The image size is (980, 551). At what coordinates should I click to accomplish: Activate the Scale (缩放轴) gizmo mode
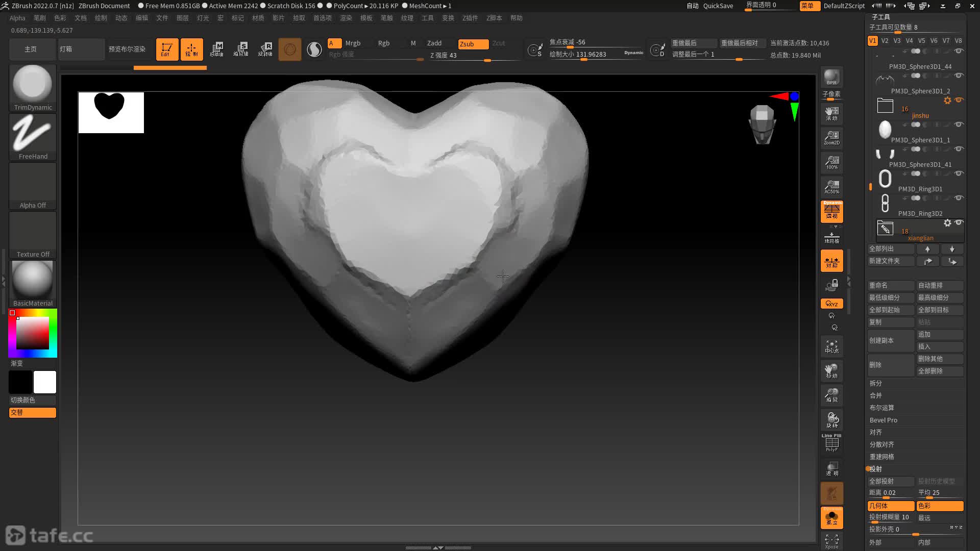240,49
